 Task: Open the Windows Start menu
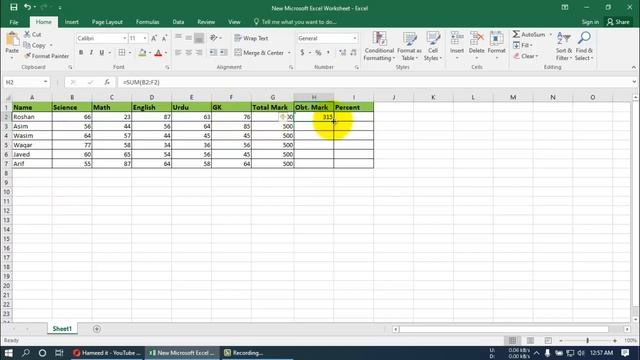click(x=9, y=353)
